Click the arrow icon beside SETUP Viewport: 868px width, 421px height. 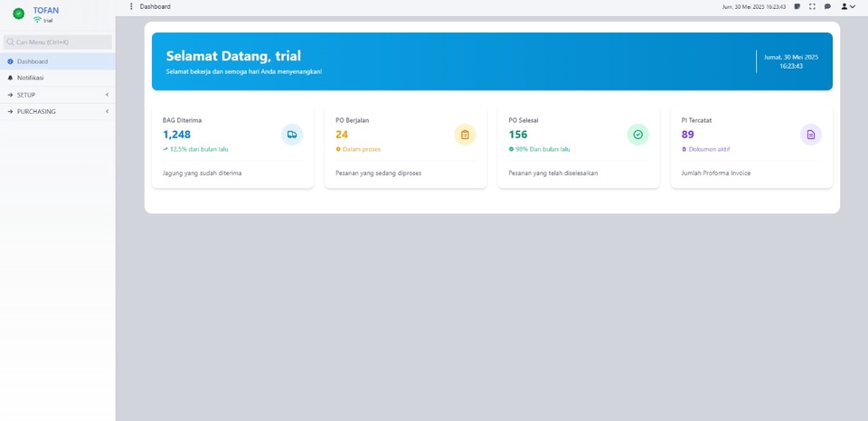click(10, 95)
